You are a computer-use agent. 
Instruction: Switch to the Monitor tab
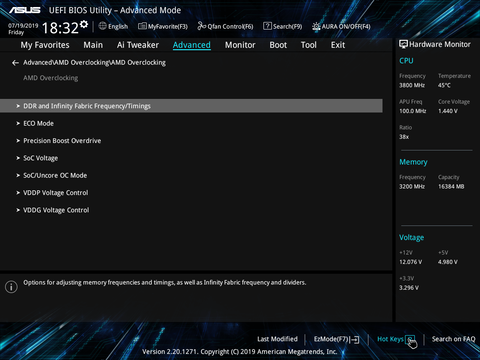click(x=240, y=45)
